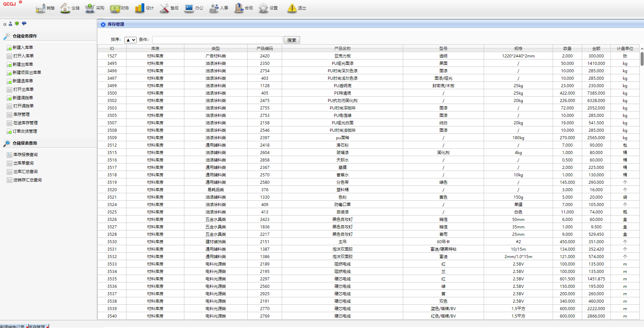Screen dimensions: 644x328
Task: Click the 搜索 search button
Action: coord(292,40)
